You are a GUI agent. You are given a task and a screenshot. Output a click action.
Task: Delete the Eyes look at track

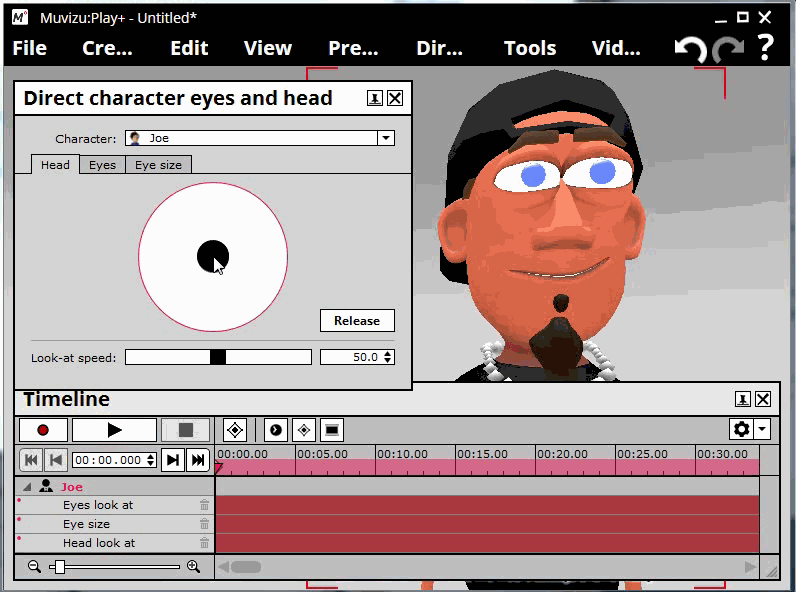(204, 505)
